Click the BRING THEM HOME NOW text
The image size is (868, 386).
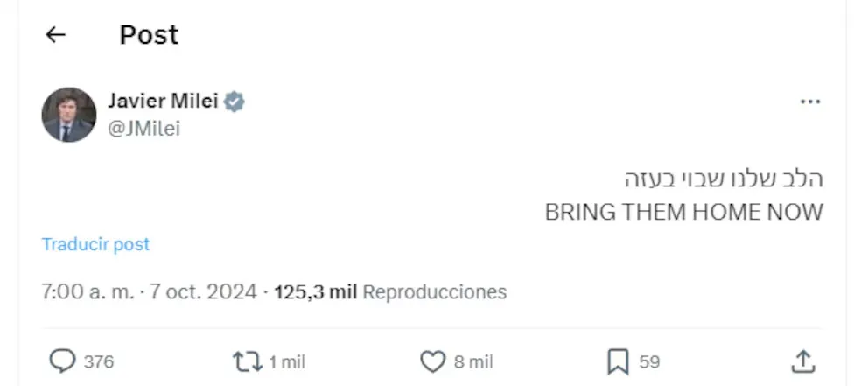[x=683, y=212]
